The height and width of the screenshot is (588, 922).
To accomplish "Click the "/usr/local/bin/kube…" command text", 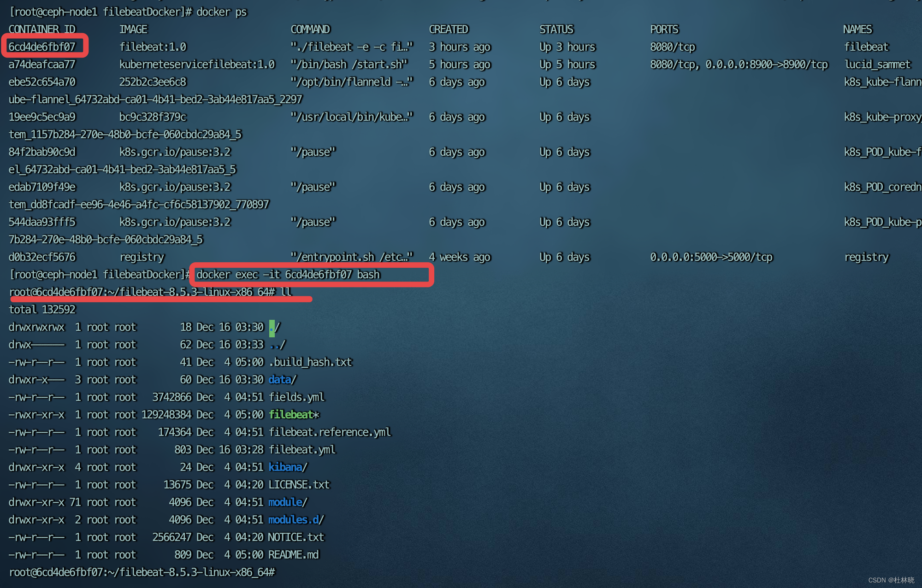I will click(x=352, y=117).
